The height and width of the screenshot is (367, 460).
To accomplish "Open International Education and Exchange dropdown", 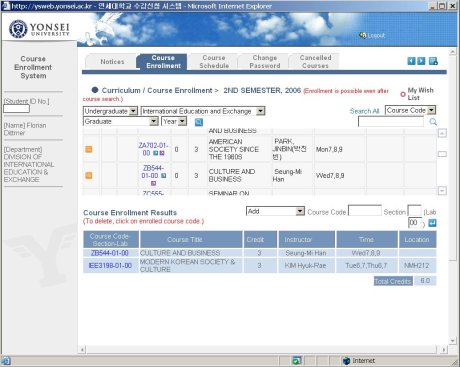I will coord(203,111).
